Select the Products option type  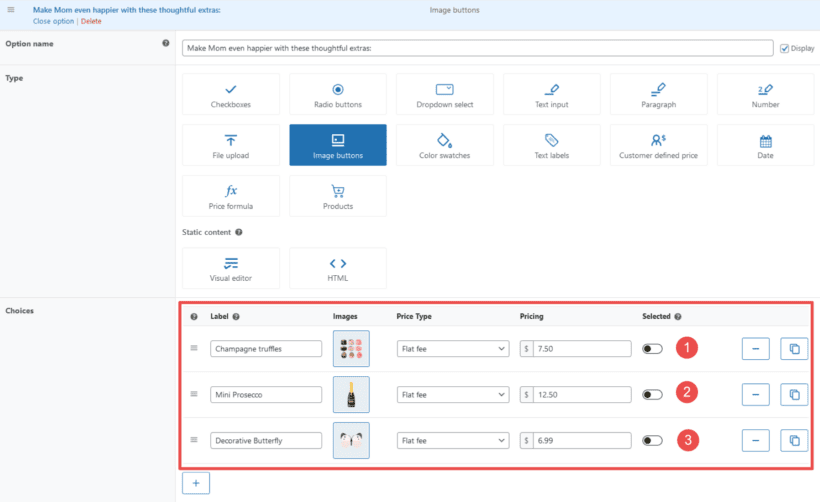point(337,196)
